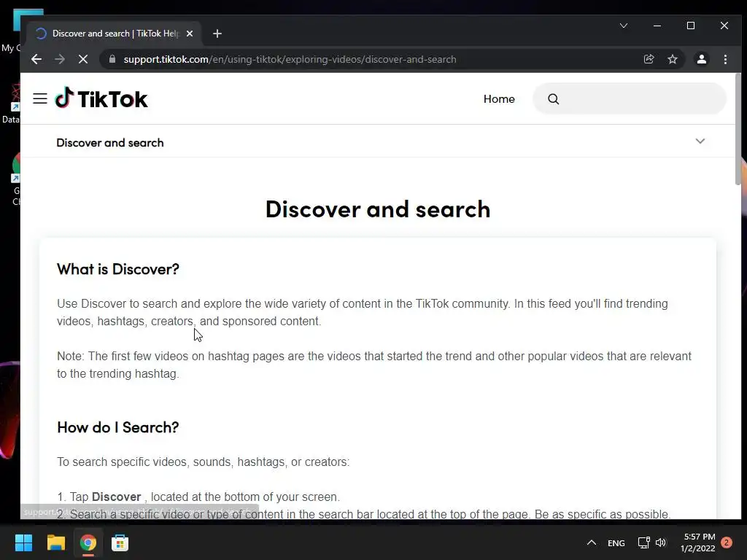Open the TikTok hamburger menu
Image resolution: width=747 pixels, height=560 pixels.
point(40,98)
